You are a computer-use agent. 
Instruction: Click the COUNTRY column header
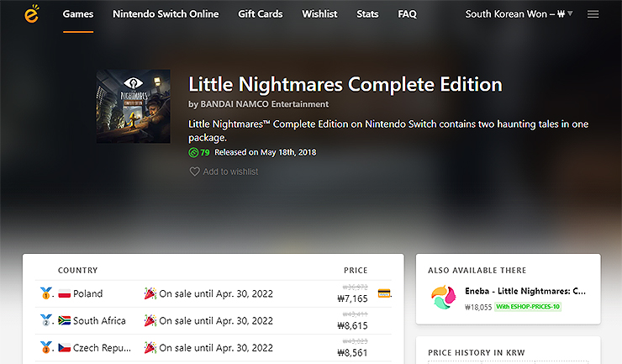coord(77,271)
